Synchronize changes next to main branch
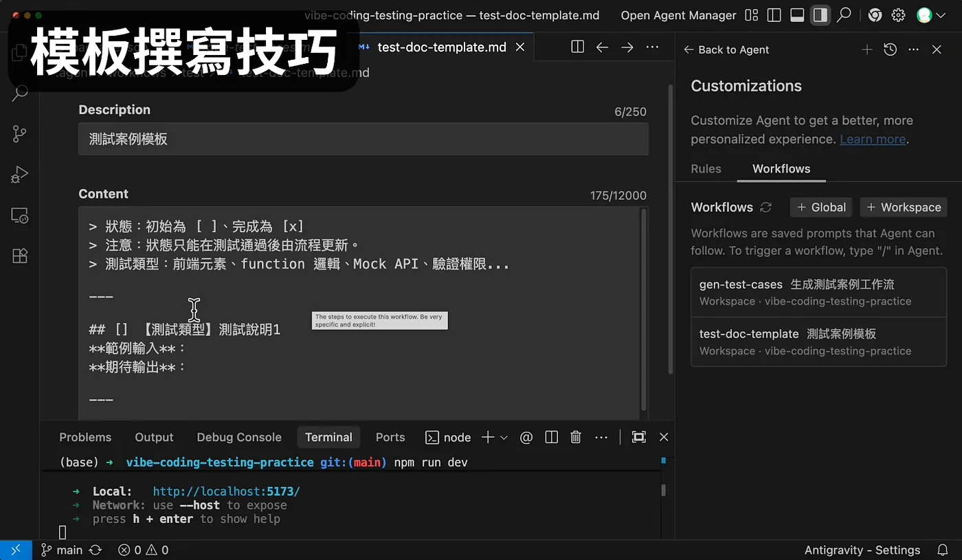Screen dimensions: 962x560 96,550
